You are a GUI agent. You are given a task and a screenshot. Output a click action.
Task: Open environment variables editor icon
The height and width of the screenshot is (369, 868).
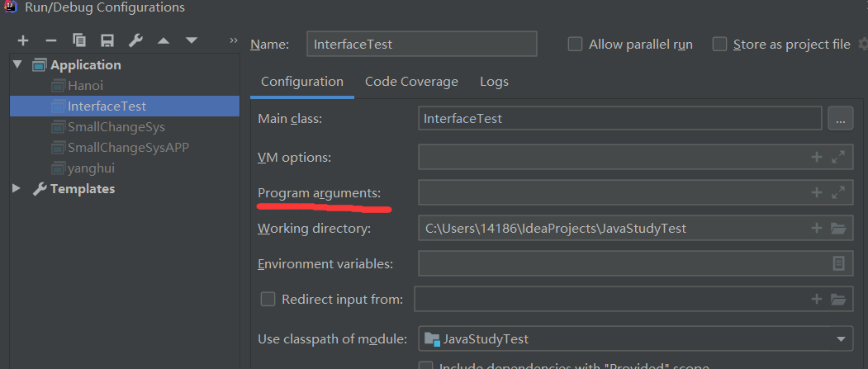click(x=838, y=264)
